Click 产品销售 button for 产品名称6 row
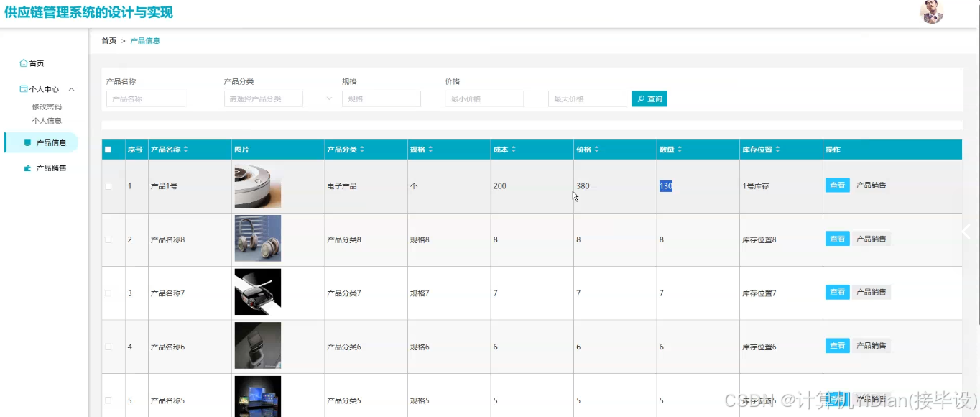The height and width of the screenshot is (417, 980). [872, 346]
